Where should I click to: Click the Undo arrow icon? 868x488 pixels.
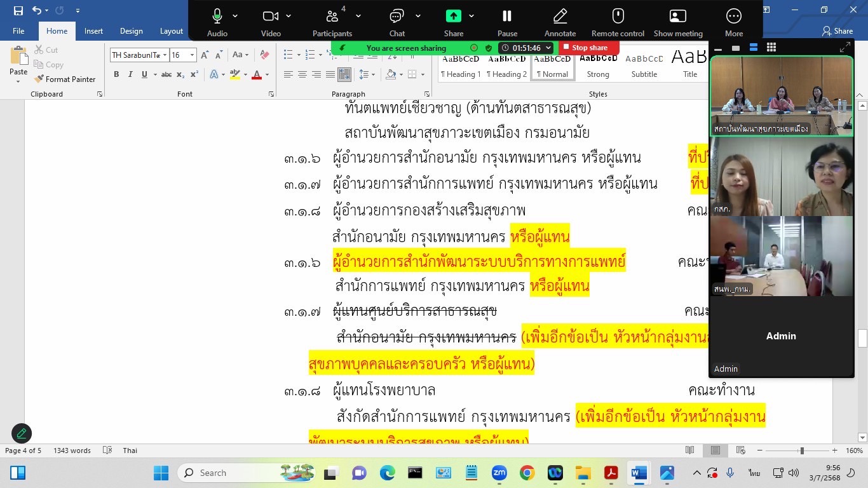(36, 10)
